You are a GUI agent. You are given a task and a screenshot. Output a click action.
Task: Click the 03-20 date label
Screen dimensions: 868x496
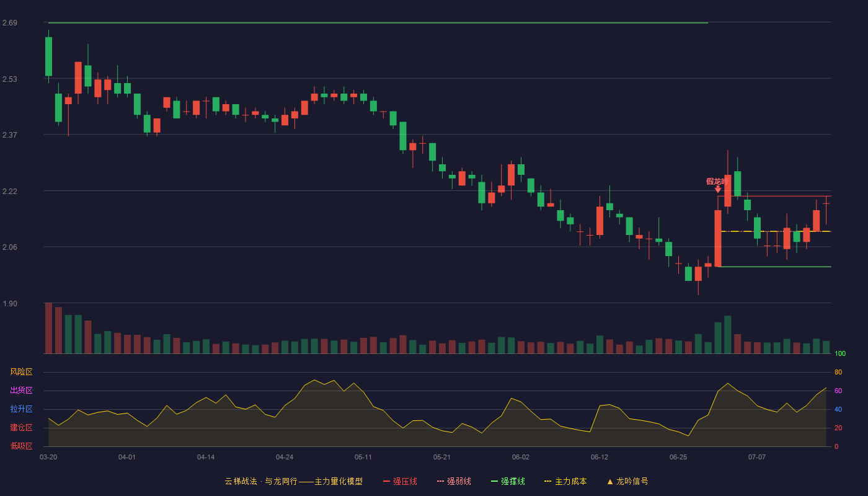pyautogui.click(x=48, y=457)
